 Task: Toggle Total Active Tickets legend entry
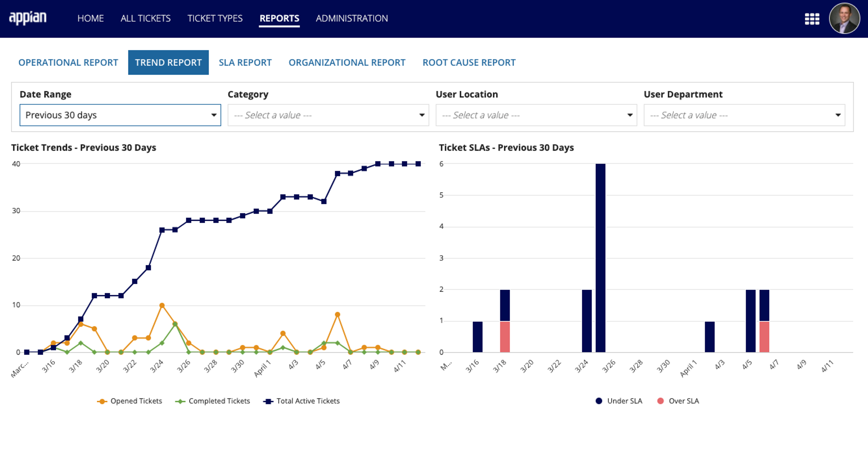pos(302,401)
